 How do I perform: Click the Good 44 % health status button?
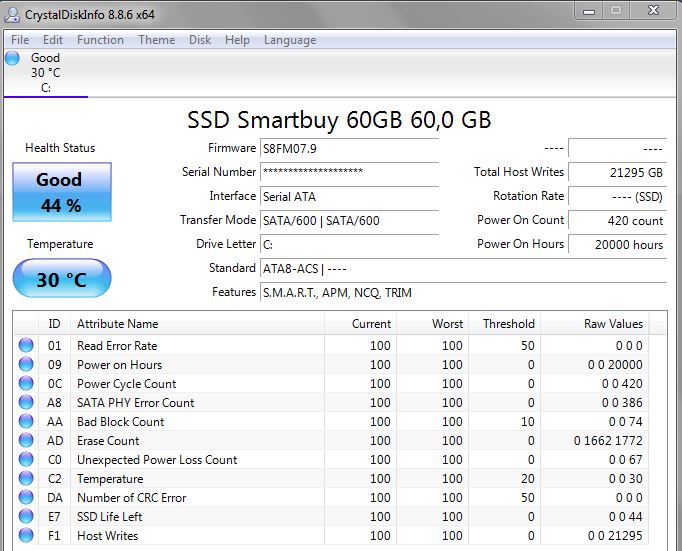click(x=62, y=192)
